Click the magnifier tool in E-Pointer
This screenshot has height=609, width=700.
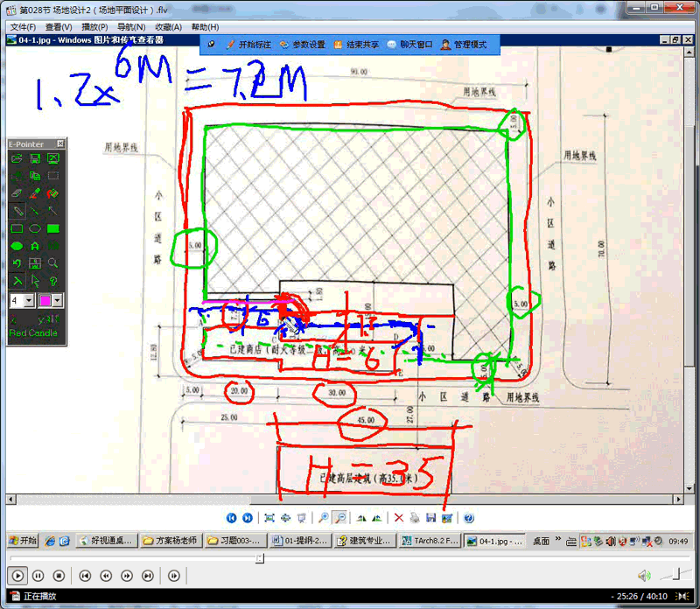pos(53,263)
